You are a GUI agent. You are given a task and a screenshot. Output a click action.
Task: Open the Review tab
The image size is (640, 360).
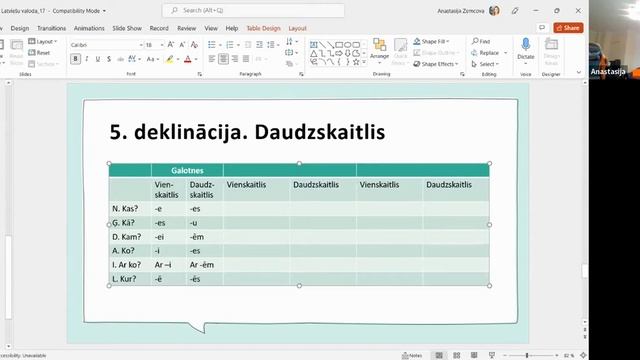[187, 28]
